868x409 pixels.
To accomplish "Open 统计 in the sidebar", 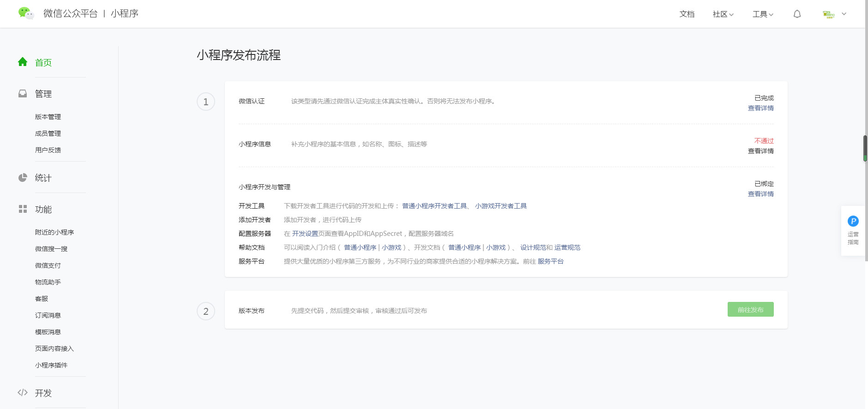I will [43, 178].
